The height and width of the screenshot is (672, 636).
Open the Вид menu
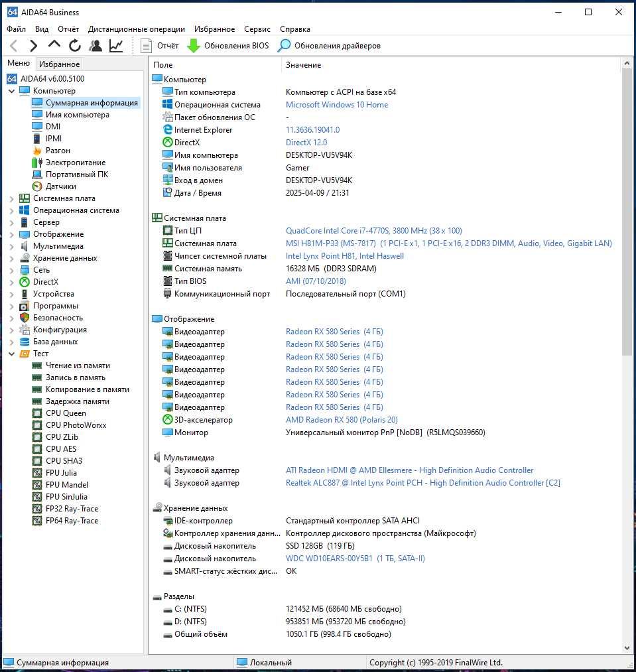[42, 29]
